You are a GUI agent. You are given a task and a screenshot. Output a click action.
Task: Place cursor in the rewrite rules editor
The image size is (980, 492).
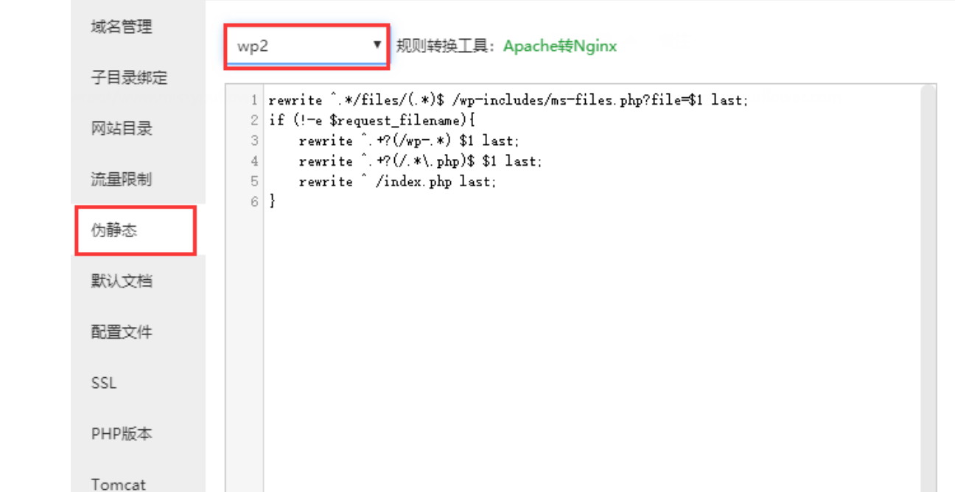coord(516,295)
